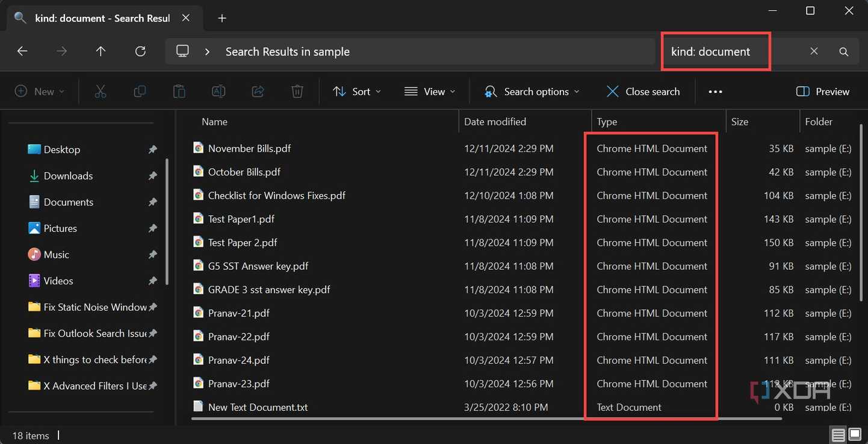Select Checklist for Windows Fixes.pdf

[277, 195]
